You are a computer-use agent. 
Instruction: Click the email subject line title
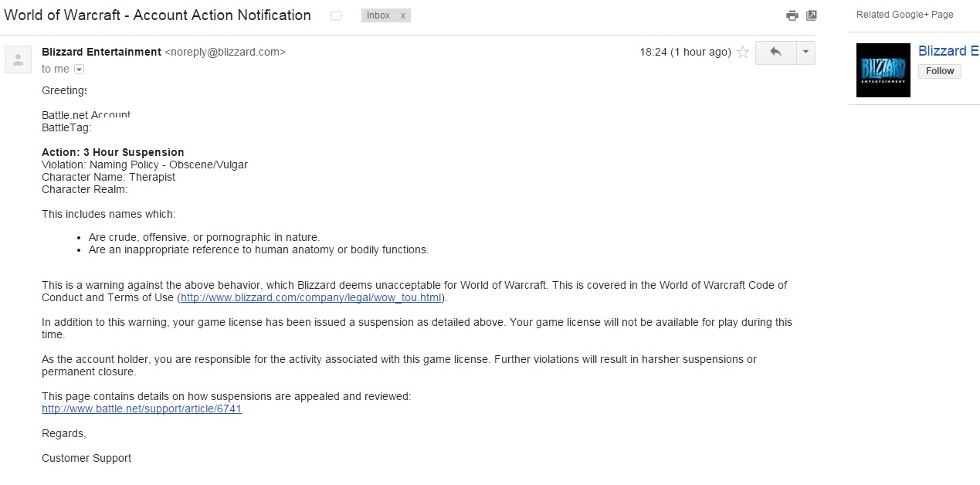[x=158, y=15]
